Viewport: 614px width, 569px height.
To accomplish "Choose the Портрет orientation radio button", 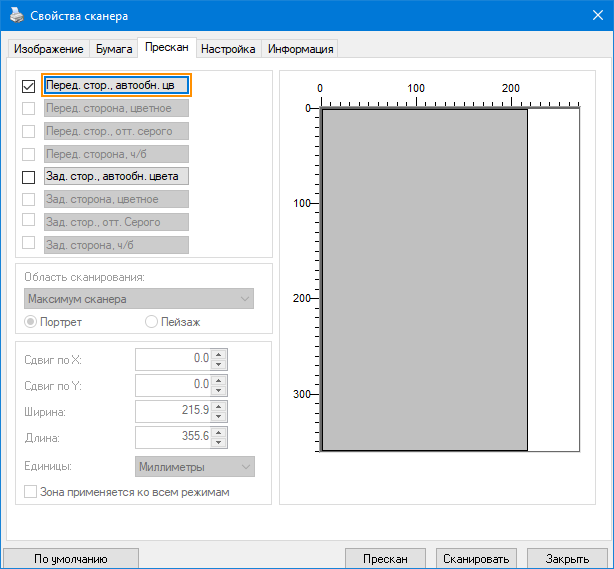I will click(31, 322).
